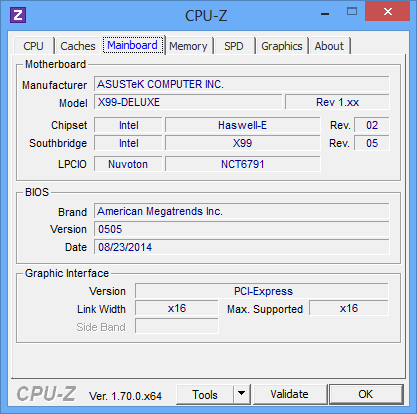The height and width of the screenshot is (414, 417).
Task: Select the Mainboard tab
Action: coord(133,45)
